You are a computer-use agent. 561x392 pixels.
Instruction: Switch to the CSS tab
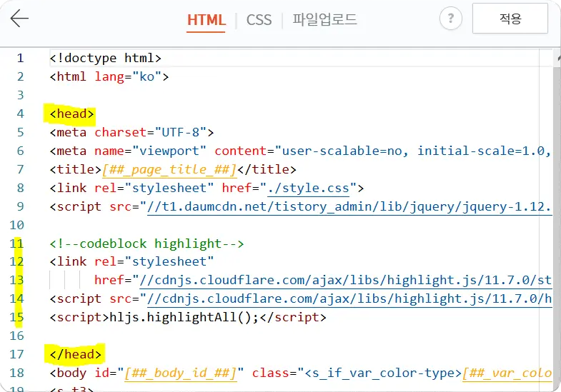point(259,20)
